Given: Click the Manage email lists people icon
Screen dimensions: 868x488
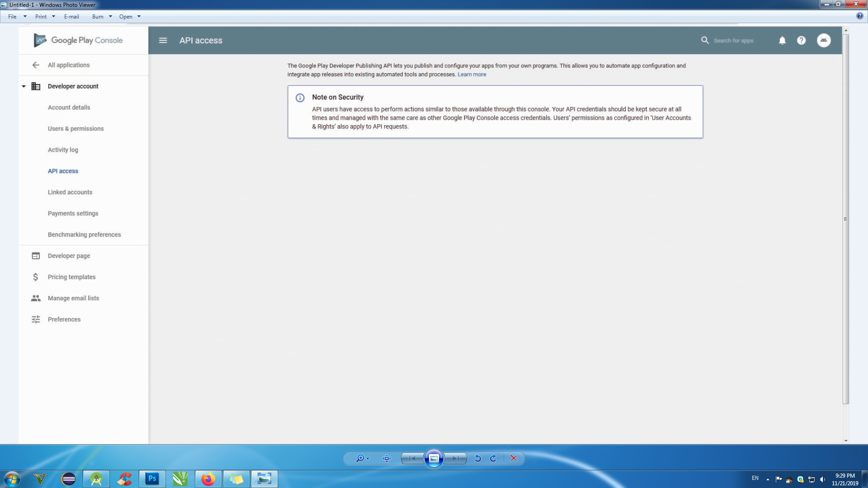Looking at the screenshot, I should pos(36,298).
